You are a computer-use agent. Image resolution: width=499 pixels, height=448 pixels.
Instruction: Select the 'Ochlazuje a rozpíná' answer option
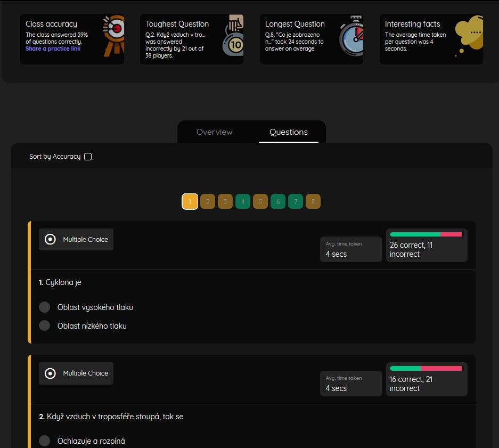point(45,441)
